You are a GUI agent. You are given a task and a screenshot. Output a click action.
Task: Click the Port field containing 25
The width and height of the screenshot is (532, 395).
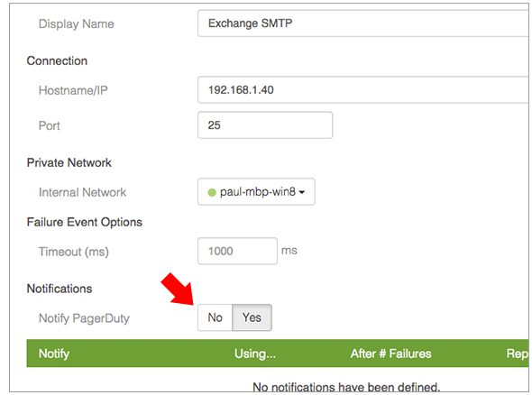265,124
